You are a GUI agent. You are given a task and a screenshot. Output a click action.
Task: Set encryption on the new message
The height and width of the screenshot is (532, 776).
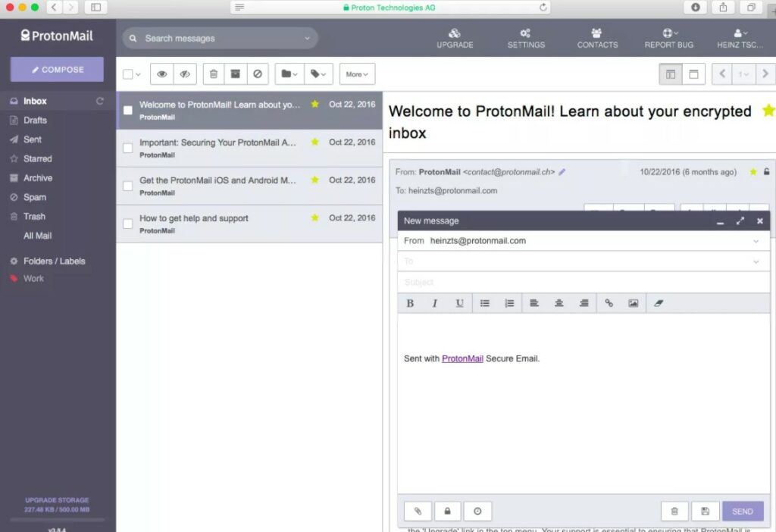447,511
